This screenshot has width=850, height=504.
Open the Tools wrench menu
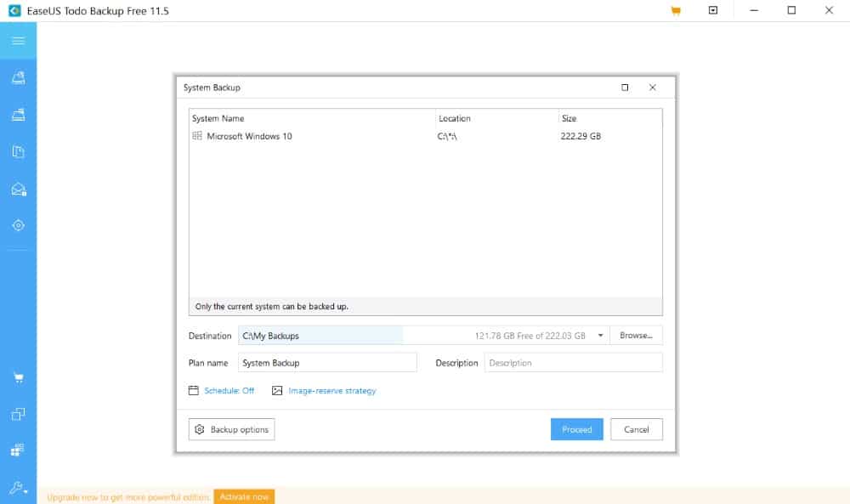(x=18, y=488)
